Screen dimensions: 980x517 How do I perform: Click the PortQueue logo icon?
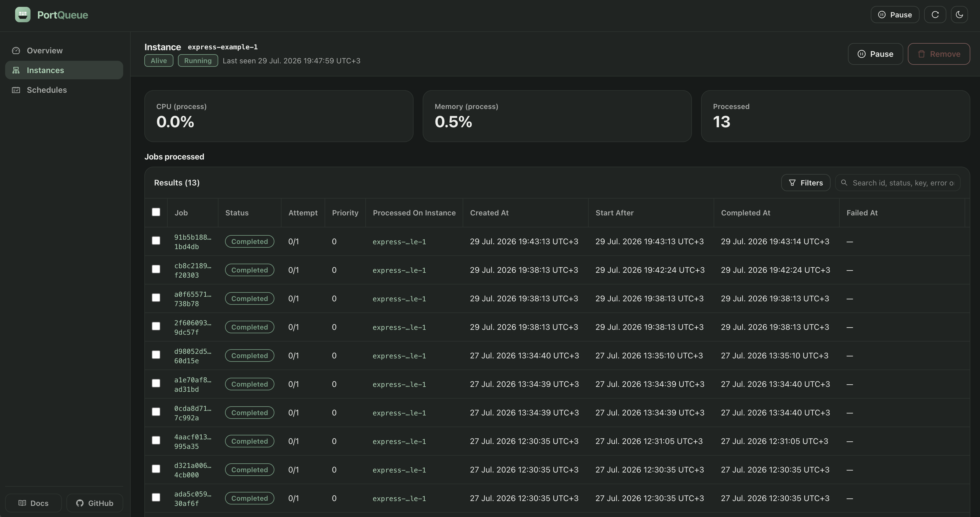(x=23, y=15)
